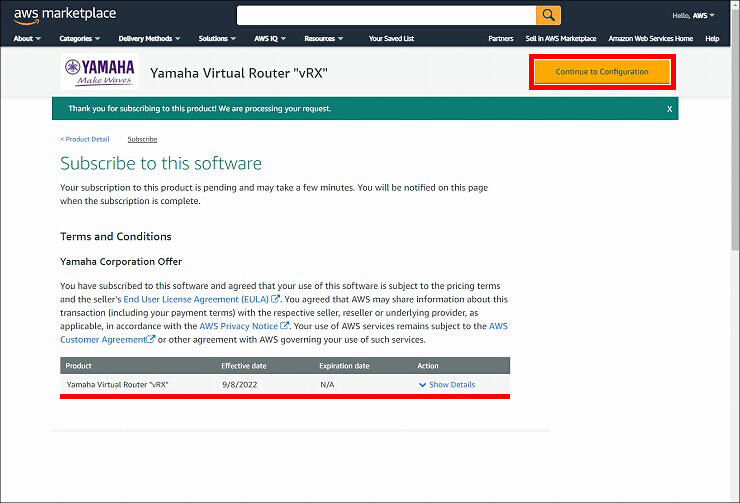Screen dimensions: 740x503
Task: Open the AWS IQ dropdown
Action: (x=270, y=39)
